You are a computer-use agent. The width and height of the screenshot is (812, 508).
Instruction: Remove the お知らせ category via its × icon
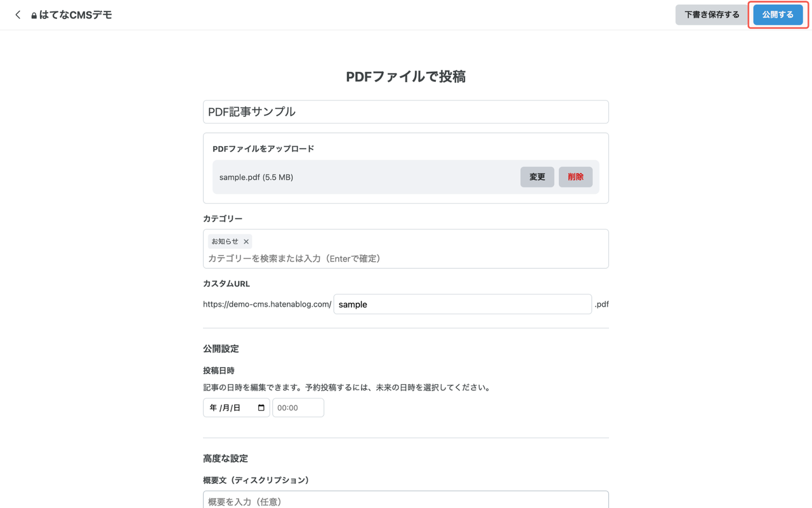click(246, 241)
